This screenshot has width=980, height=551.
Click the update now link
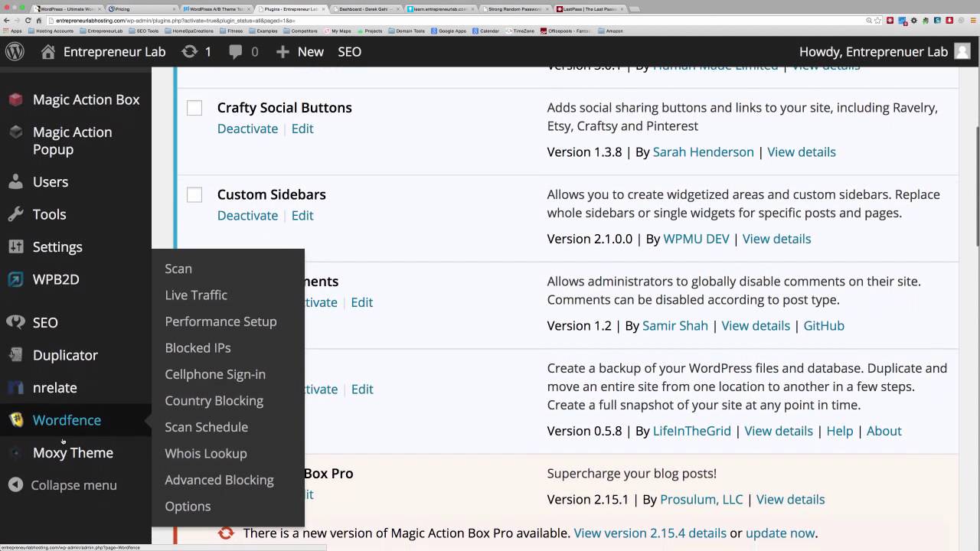click(780, 533)
